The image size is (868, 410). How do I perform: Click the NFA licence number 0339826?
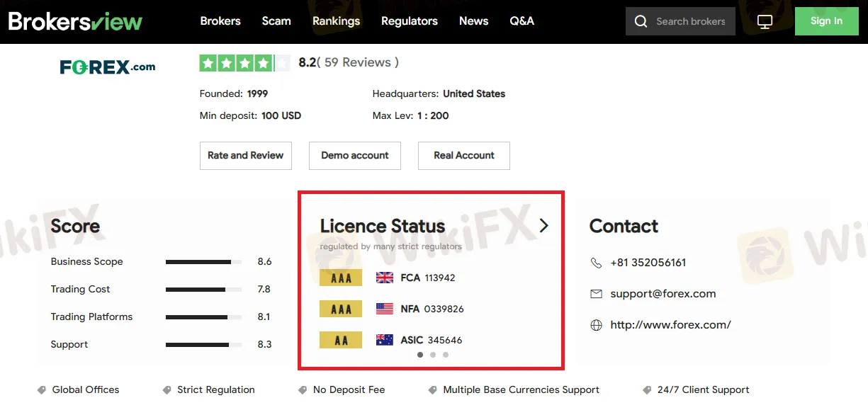(444, 309)
